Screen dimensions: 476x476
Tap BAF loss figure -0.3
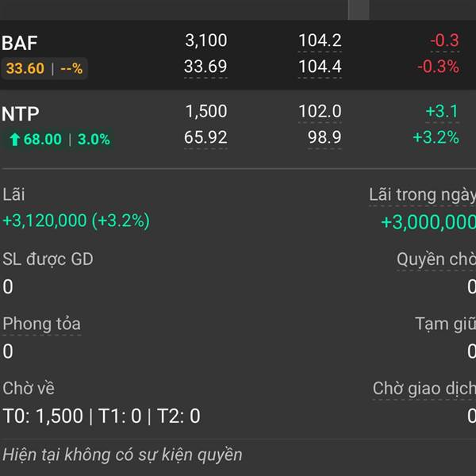[x=445, y=40]
